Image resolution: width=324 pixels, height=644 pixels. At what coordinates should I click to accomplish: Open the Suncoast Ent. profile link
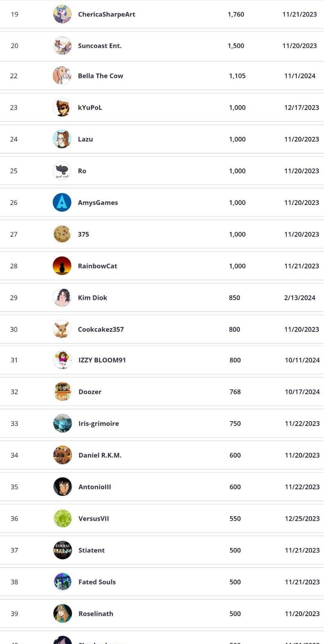coord(100,46)
